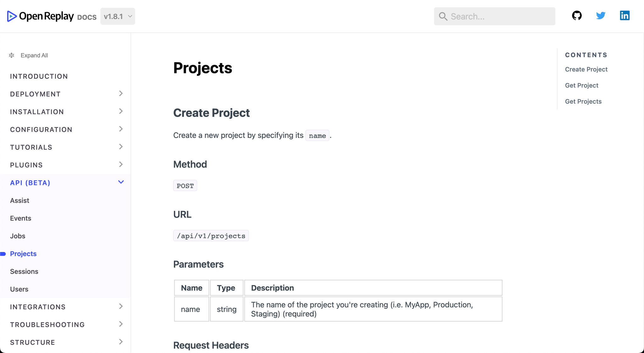Open the Troubleshooting section label

(x=47, y=325)
